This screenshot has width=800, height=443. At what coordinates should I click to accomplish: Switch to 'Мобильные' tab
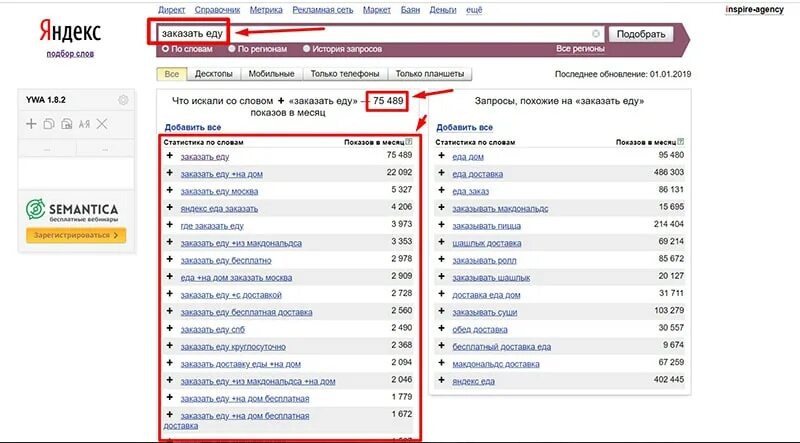coord(271,73)
